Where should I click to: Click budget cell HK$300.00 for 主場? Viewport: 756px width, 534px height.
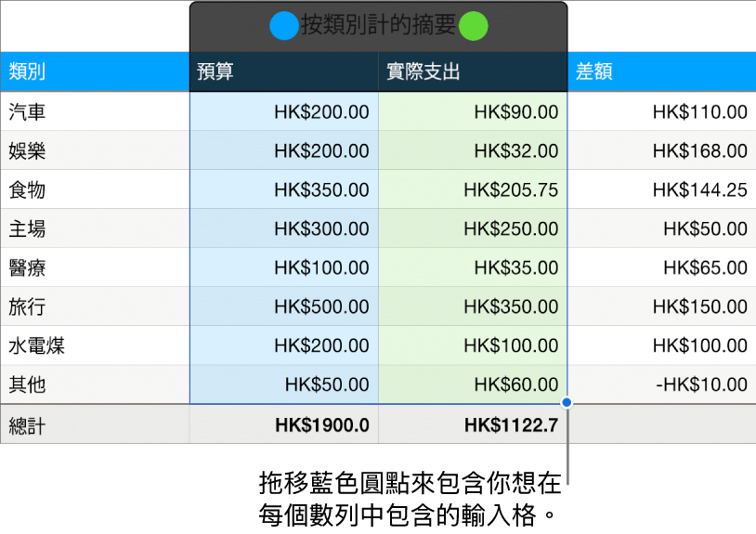click(284, 228)
